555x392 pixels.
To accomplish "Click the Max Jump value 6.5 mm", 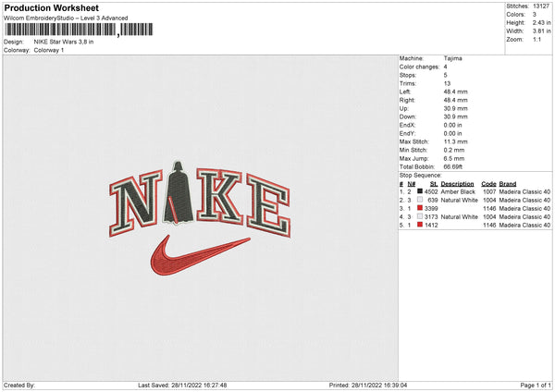I will [454, 158].
